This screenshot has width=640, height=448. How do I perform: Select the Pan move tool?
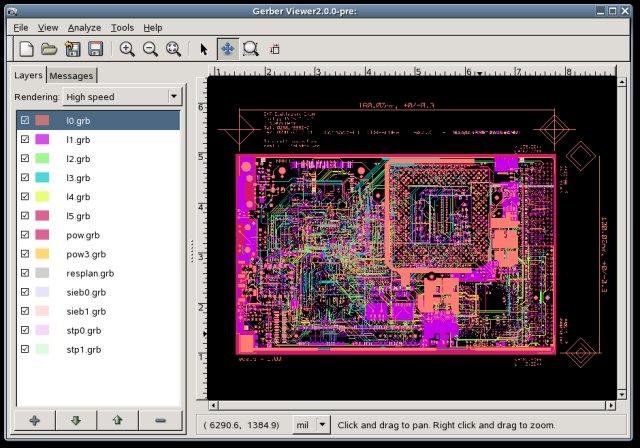point(227,49)
